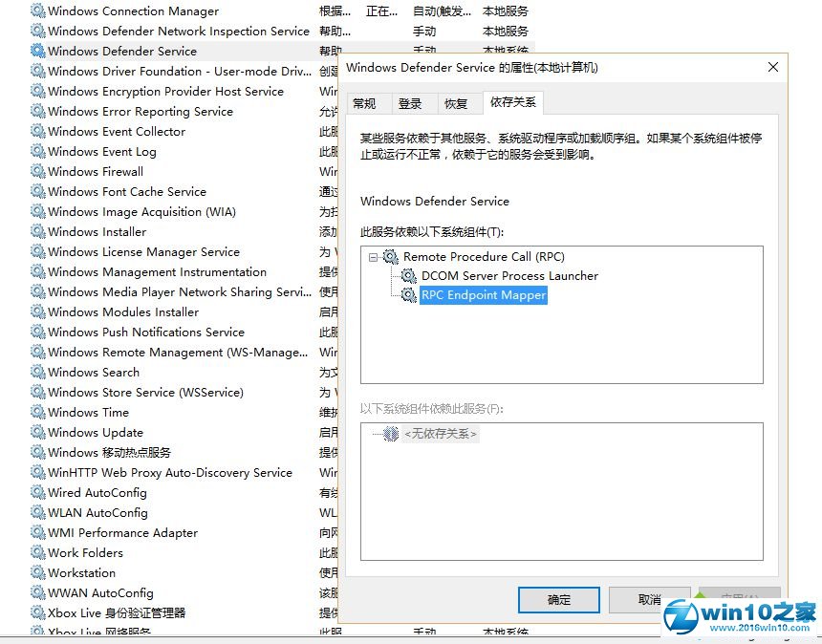The width and height of the screenshot is (822, 644).
Task: Click the Remote Procedure Call gear icon
Action: pyautogui.click(x=390, y=257)
